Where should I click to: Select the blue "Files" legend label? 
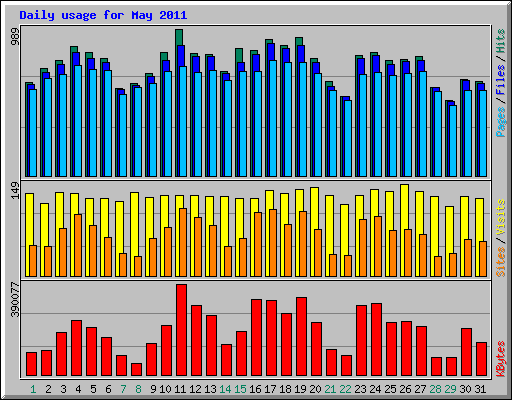[x=501, y=80]
